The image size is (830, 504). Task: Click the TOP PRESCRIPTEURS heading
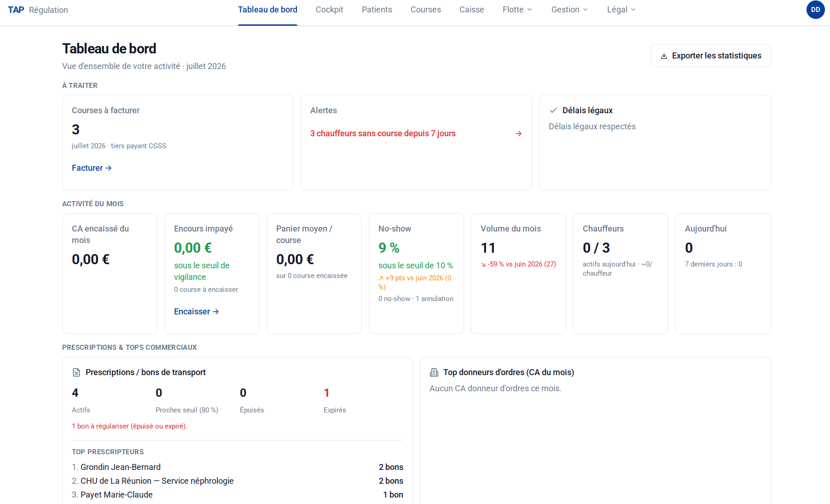[108, 452]
